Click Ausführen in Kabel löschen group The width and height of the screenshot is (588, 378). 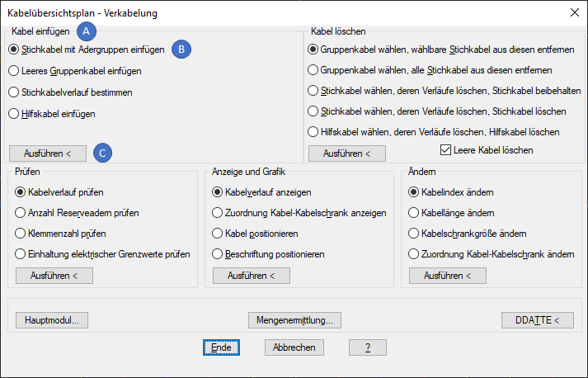coord(347,154)
